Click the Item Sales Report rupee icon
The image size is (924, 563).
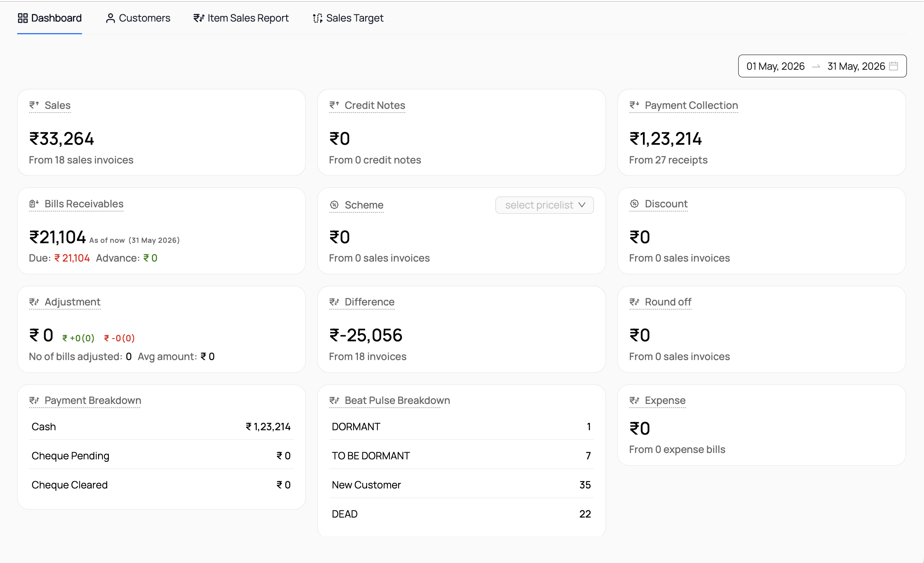(199, 18)
